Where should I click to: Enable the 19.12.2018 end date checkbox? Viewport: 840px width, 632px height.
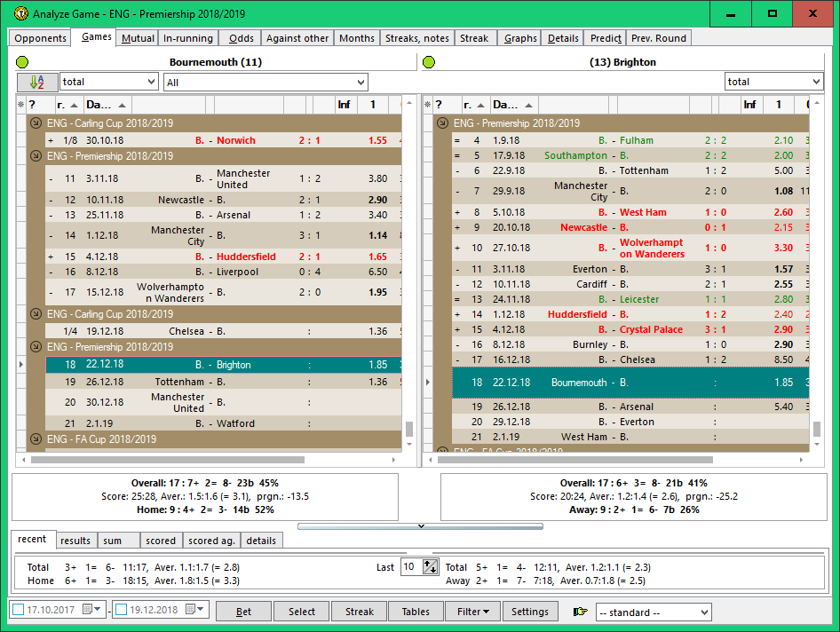click(121, 611)
